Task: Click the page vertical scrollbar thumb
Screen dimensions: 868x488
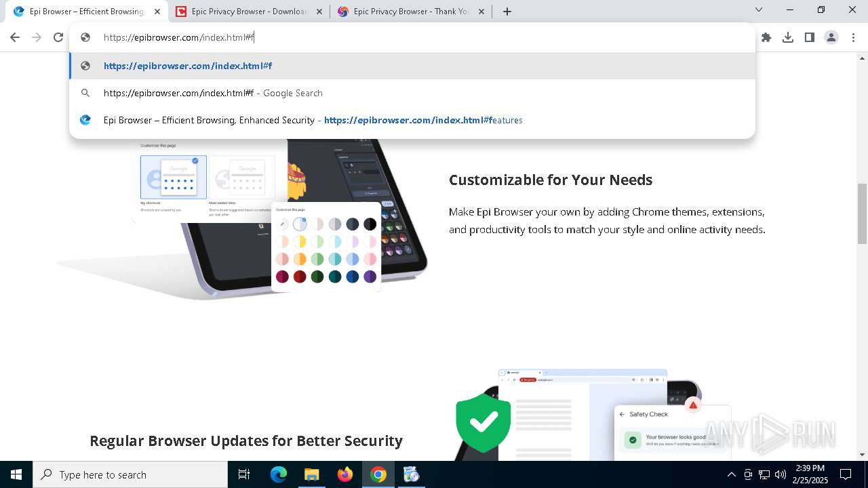Action: point(862,213)
